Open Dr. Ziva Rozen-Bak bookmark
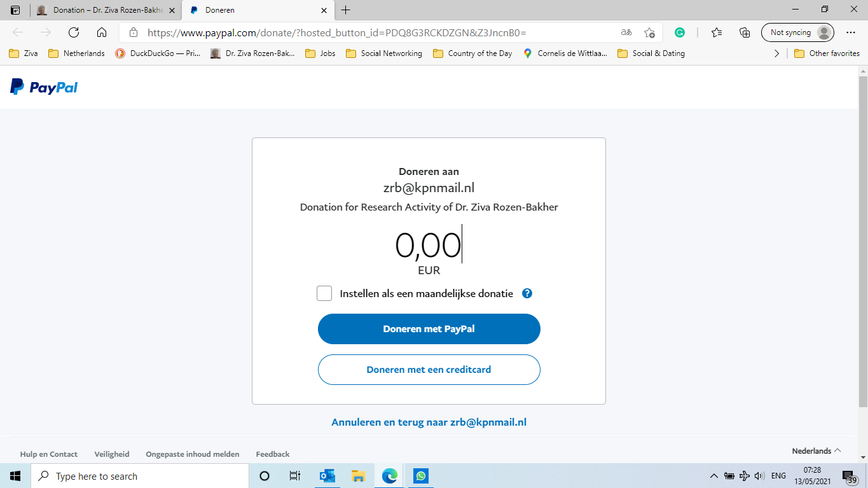Image resolution: width=868 pixels, height=488 pixels. pyautogui.click(x=253, y=53)
